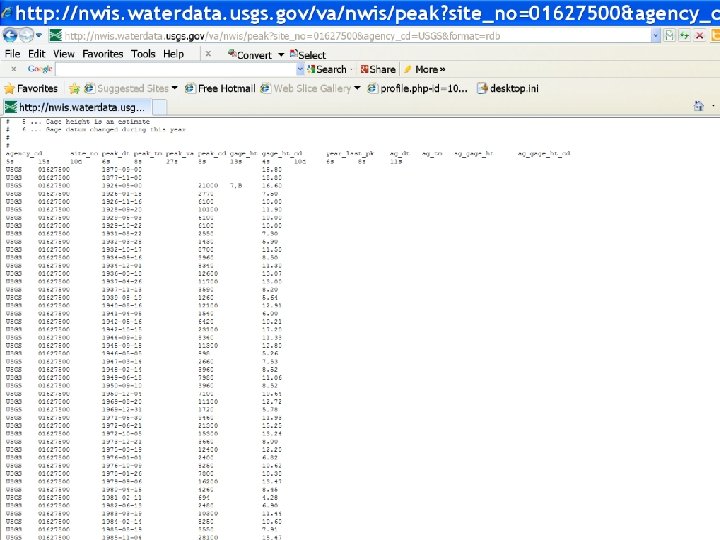Screen dimensions: 720x540
Task: Click the Google toolbar search box
Action: click(176, 69)
